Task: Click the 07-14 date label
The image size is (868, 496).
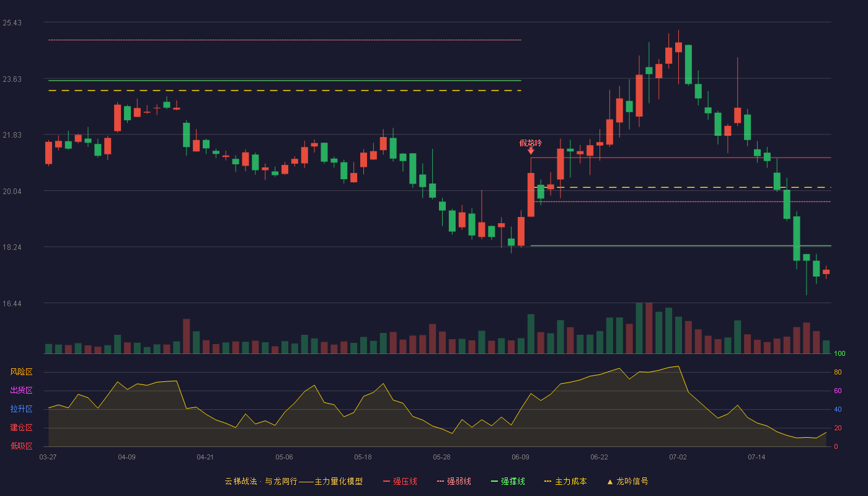Action: [x=756, y=457]
